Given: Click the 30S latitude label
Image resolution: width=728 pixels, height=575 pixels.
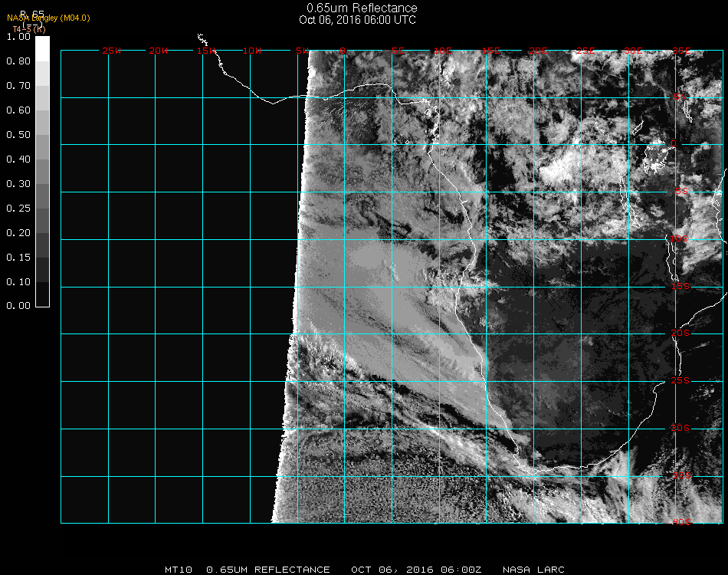Looking at the screenshot, I should tap(681, 428).
